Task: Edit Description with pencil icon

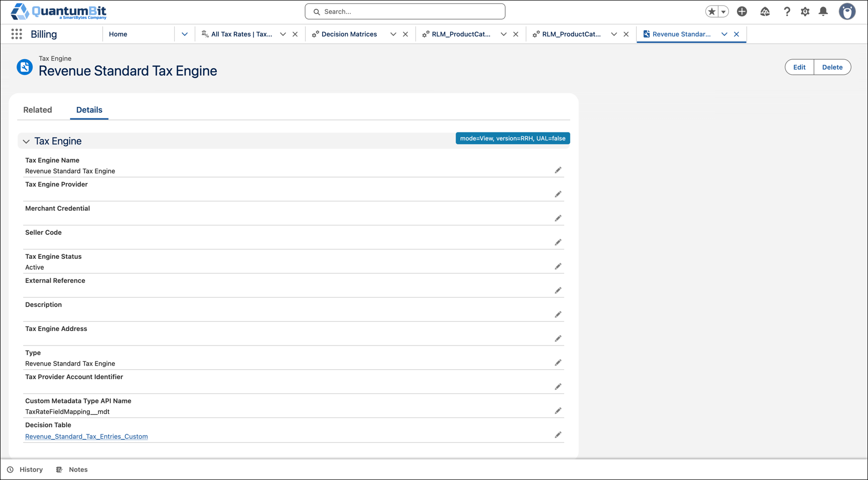Action: click(x=558, y=314)
